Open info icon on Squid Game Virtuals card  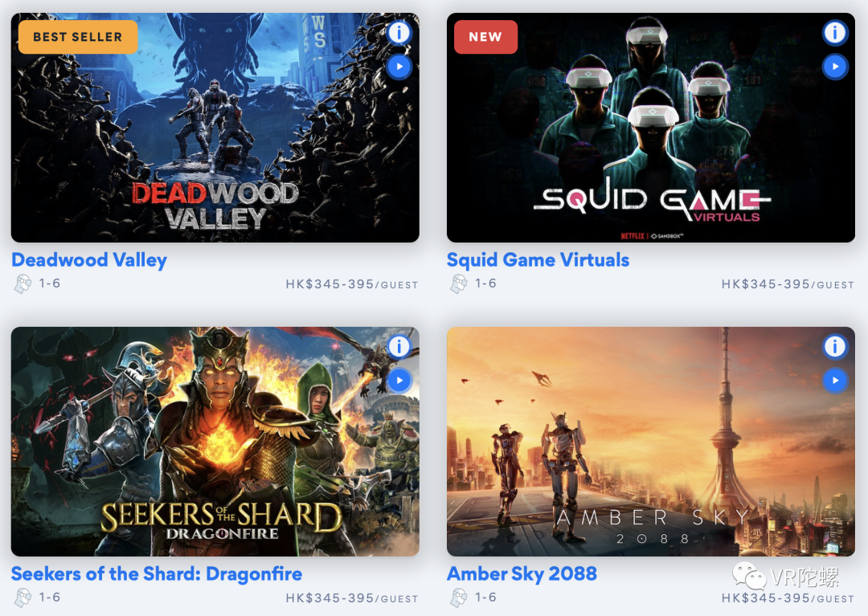[835, 33]
